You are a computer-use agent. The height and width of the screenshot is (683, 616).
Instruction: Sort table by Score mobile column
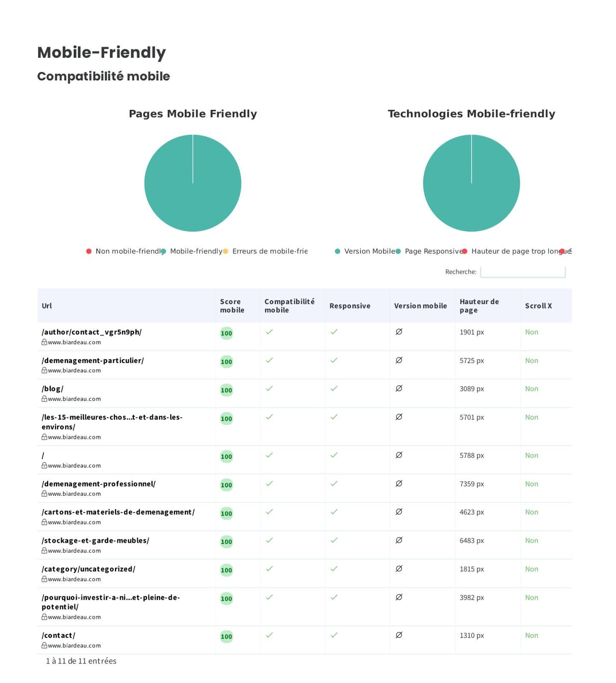tap(232, 306)
